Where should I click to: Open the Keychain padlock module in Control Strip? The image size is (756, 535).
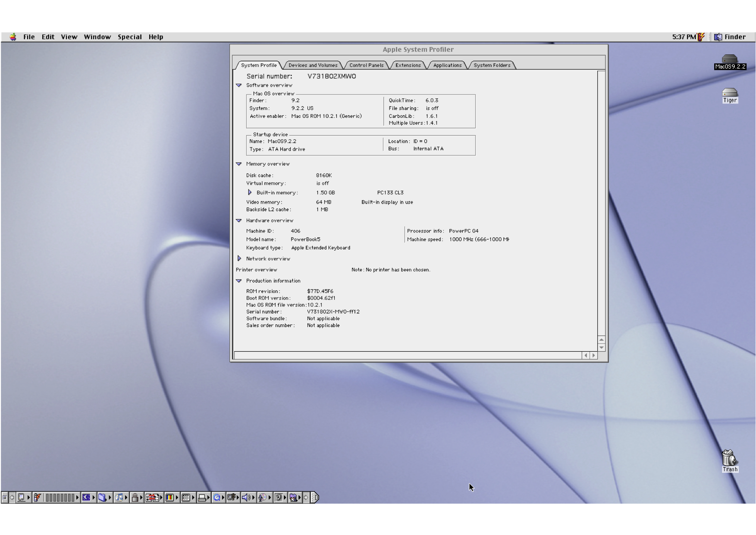(137, 497)
